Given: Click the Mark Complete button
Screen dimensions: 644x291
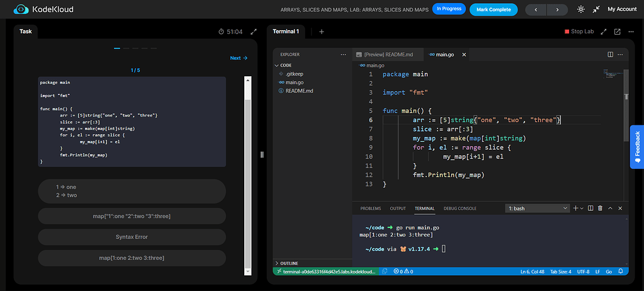Looking at the screenshot, I should pyautogui.click(x=494, y=9).
